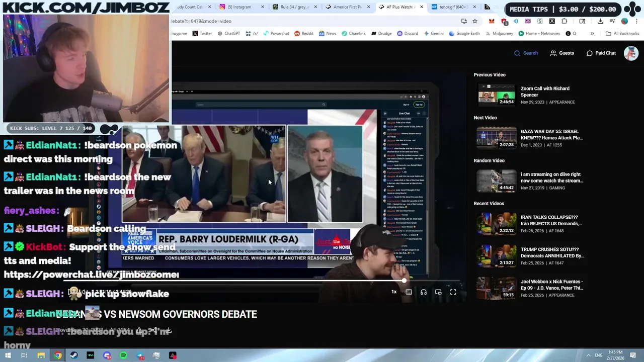644x362 pixels.
Task: Open the Chainlink bookmark
Action: (x=354, y=34)
